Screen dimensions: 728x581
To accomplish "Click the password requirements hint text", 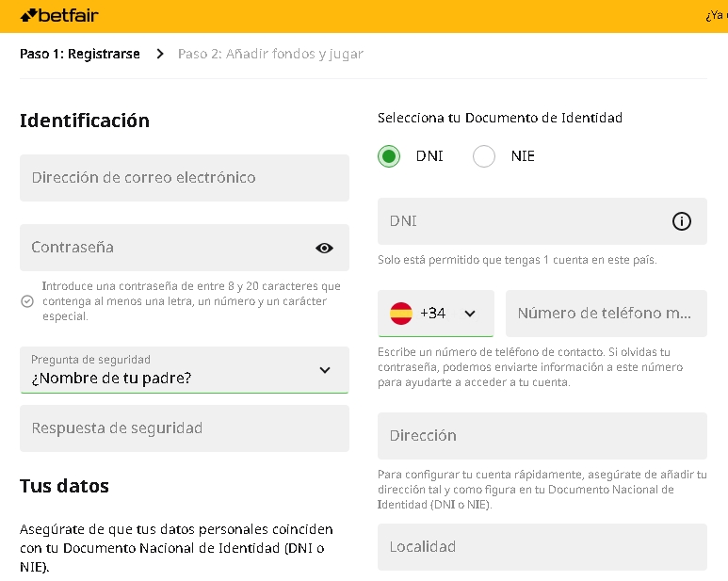I will [x=191, y=301].
